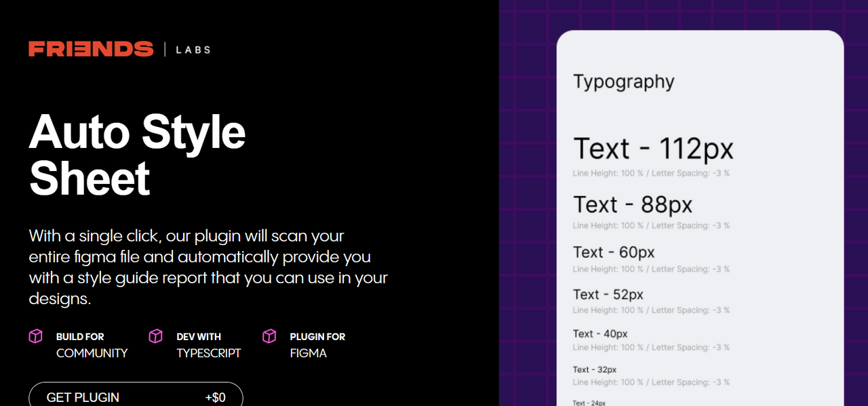Click the Typography heading in preview card
This screenshot has height=406, width=868.
624,82
